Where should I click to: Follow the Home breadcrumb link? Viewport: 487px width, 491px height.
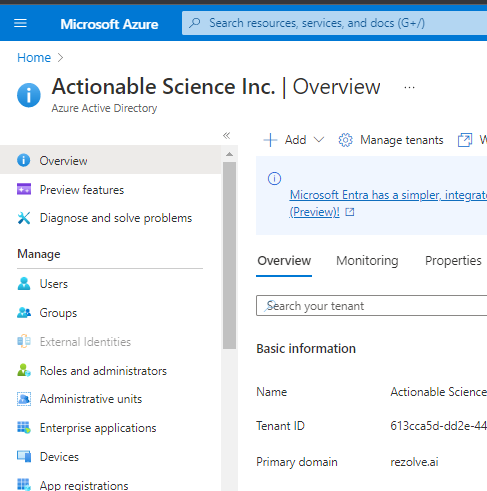34,58
